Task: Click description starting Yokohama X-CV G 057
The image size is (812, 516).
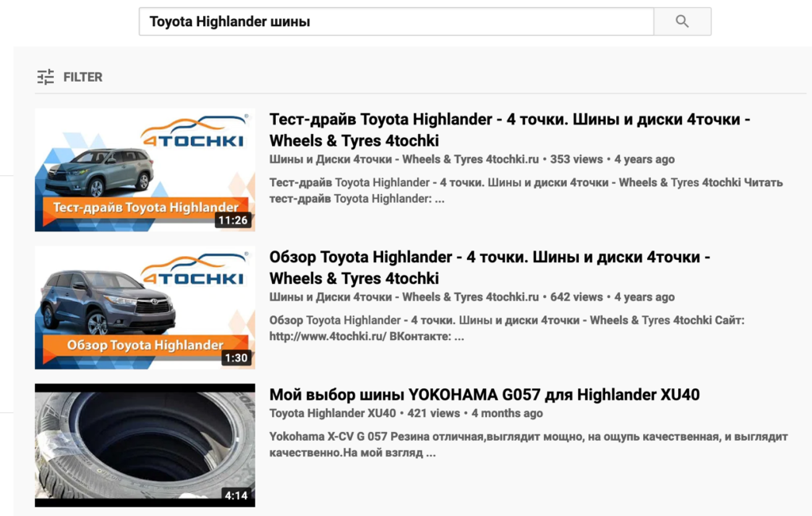Action: [x=529, y=445]
